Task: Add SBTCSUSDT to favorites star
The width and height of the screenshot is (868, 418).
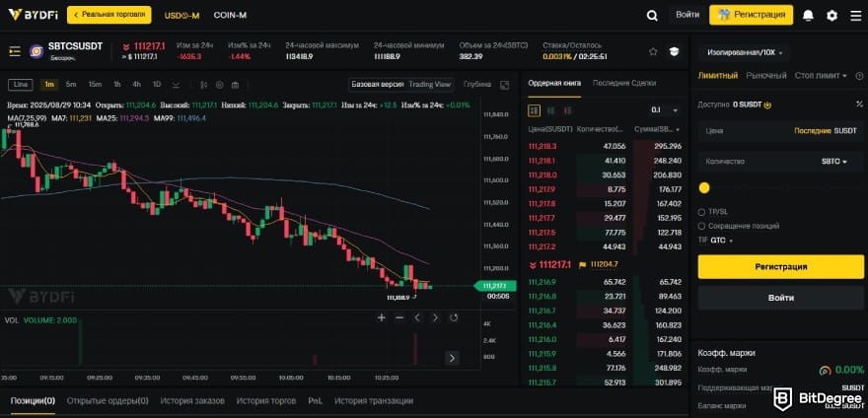Action: [x=653, y=51]
